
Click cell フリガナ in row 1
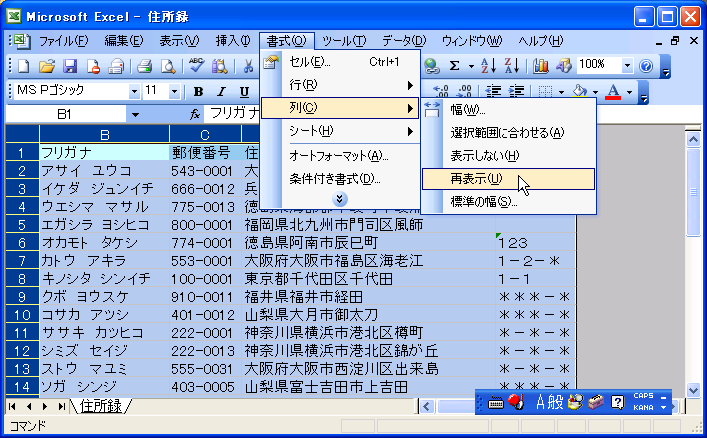[x=105, y=152]
